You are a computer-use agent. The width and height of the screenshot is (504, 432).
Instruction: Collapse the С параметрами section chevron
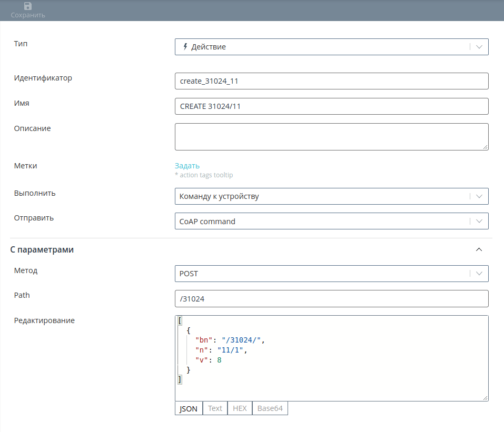(x=479, y=249)
